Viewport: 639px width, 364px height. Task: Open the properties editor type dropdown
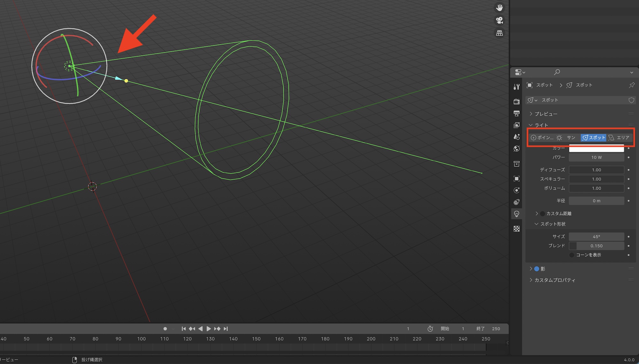click(520, 72)
